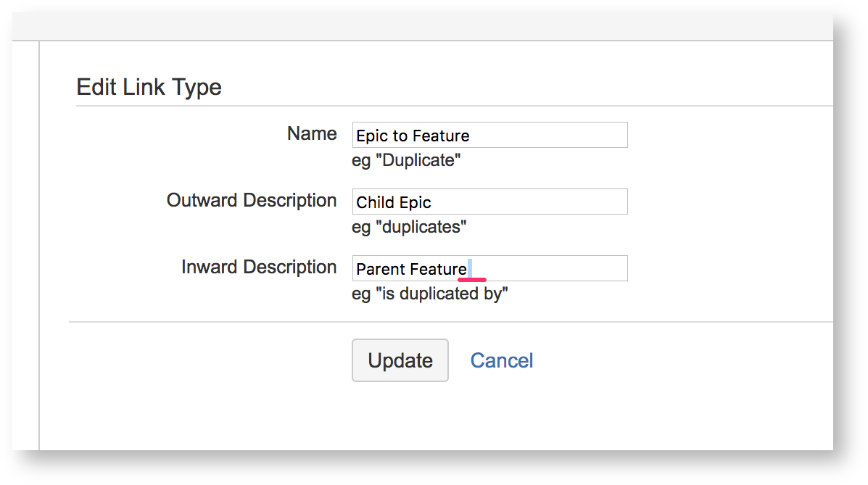Focus the Name input field
The width and height of the screenshot is (868, 485).
click(489, 136)
